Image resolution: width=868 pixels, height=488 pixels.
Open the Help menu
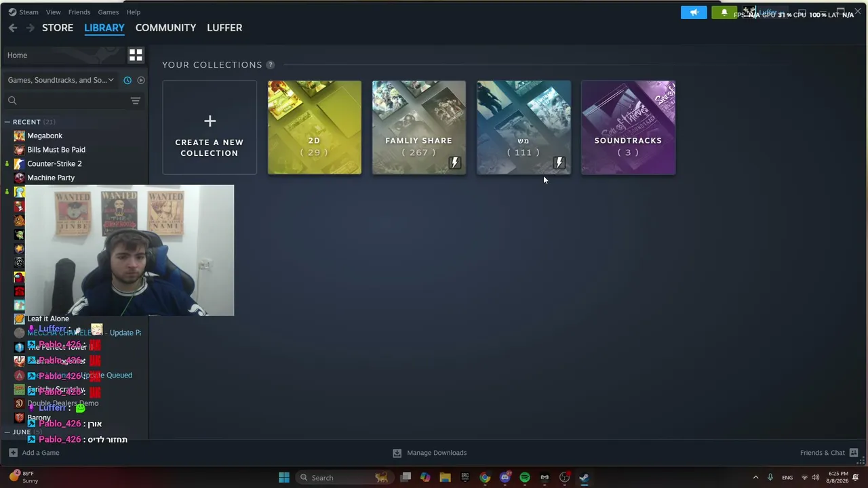[134, 12]
